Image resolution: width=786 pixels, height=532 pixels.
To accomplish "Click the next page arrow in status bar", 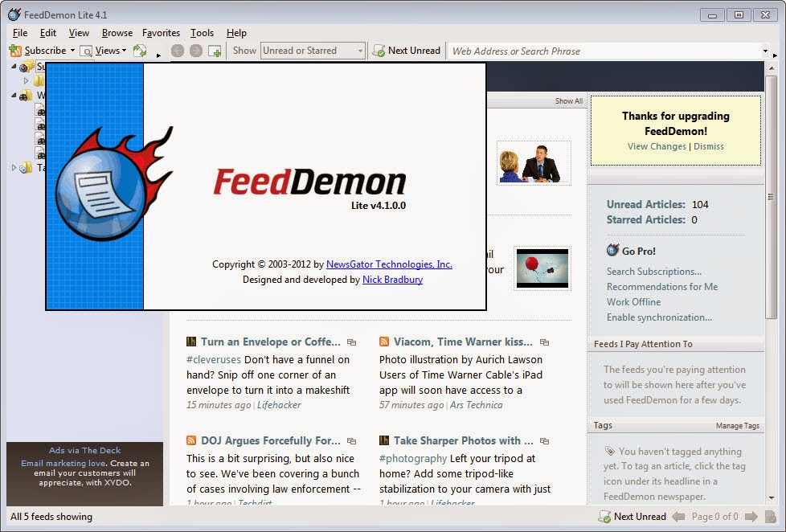I will pos(751,517).
